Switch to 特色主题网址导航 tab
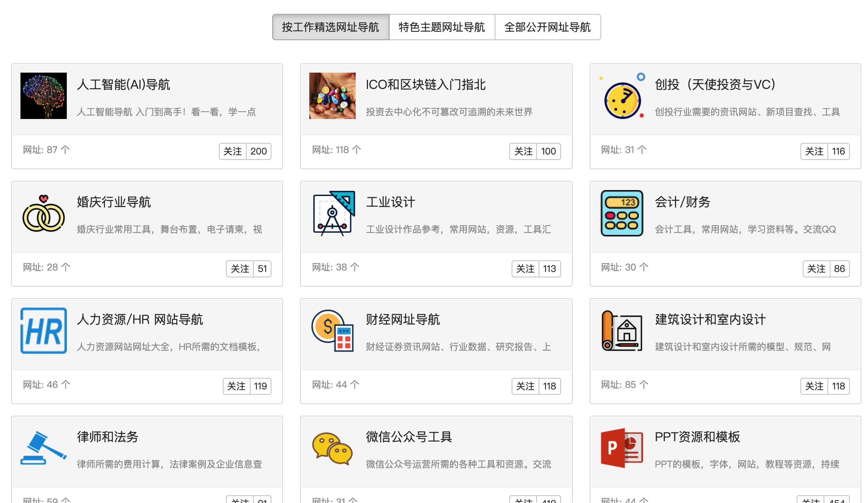 [x=442, y=27]
